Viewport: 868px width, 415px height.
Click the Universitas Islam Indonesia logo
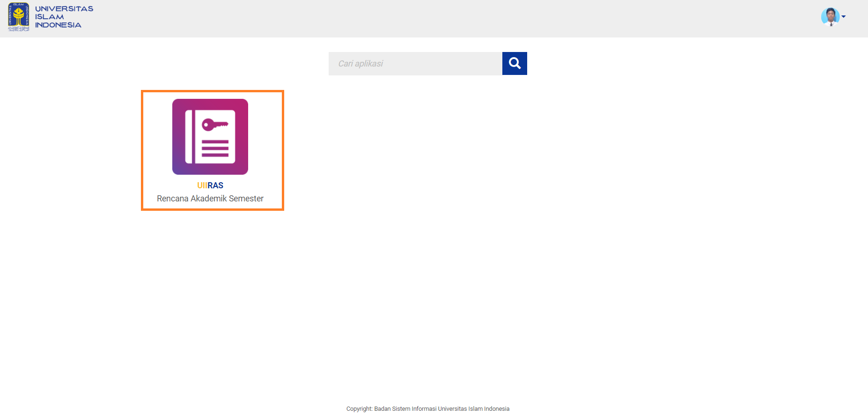(51, 17)
